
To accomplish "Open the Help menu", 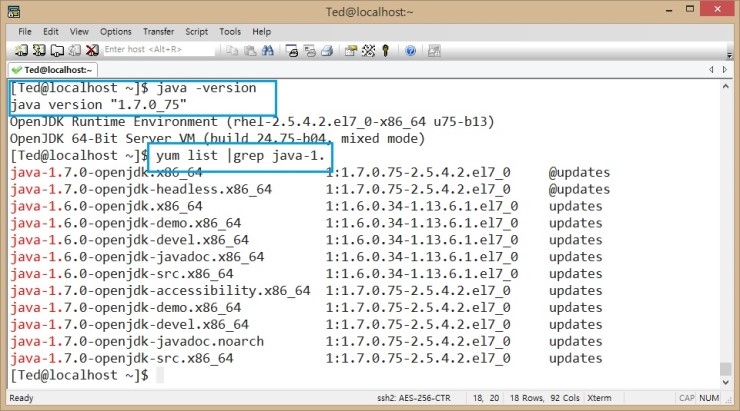I will click(261, 32).
